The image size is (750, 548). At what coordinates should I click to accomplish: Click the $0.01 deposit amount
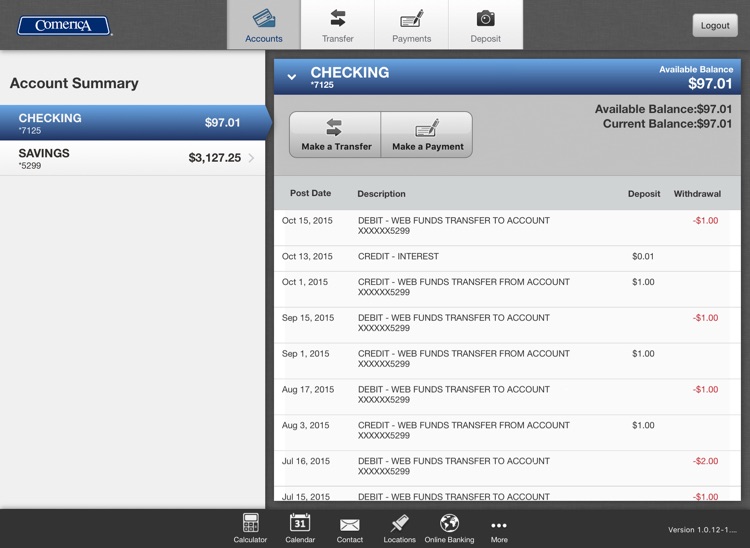click(x=643, y=256)
